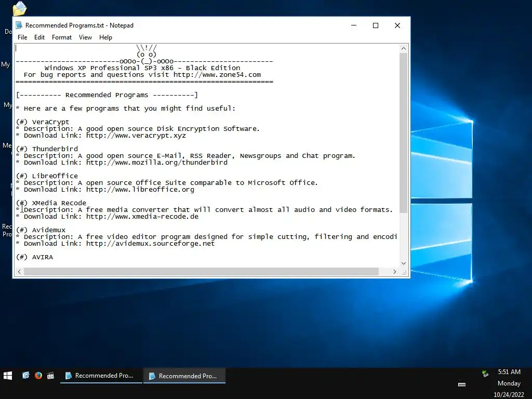Screen dimensions: 532x399
Task: Click the folder icon on the desktop
Action: [19, 8]
